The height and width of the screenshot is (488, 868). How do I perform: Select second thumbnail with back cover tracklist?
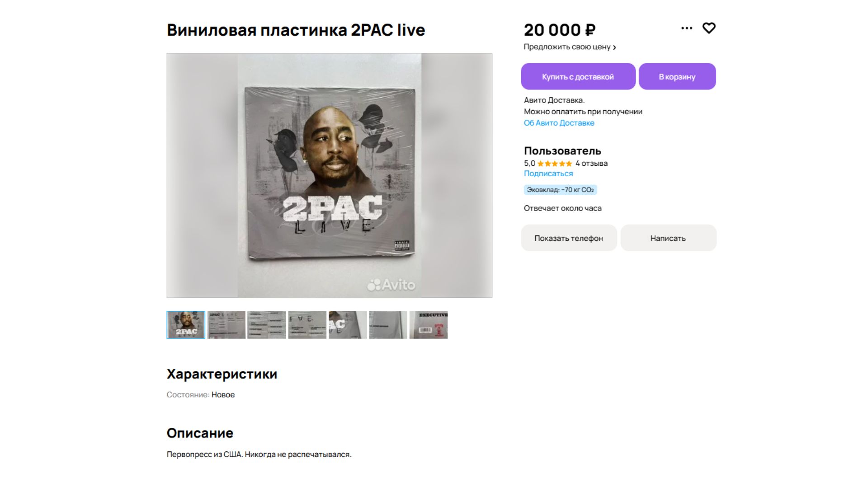pos(226,325)
